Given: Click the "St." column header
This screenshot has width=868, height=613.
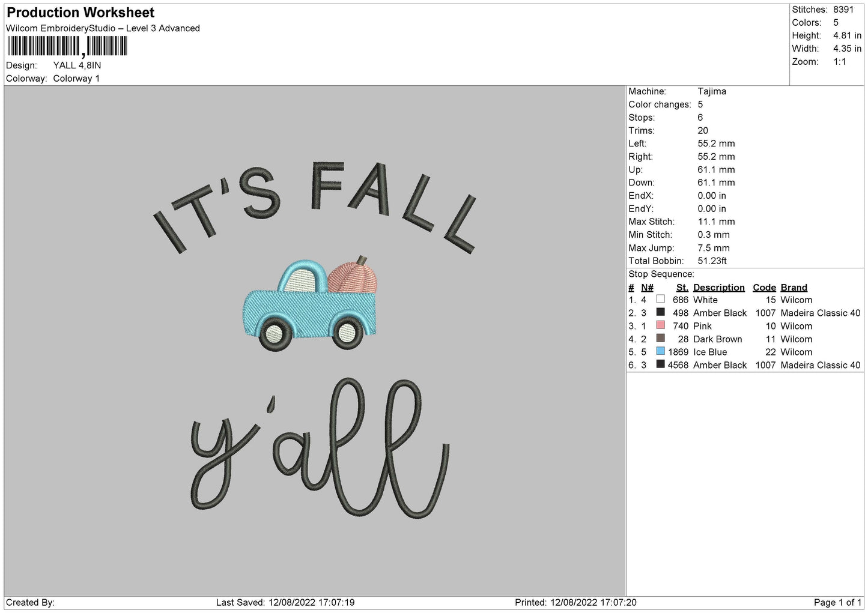Looking at the screenshot, I should [682, 288].
